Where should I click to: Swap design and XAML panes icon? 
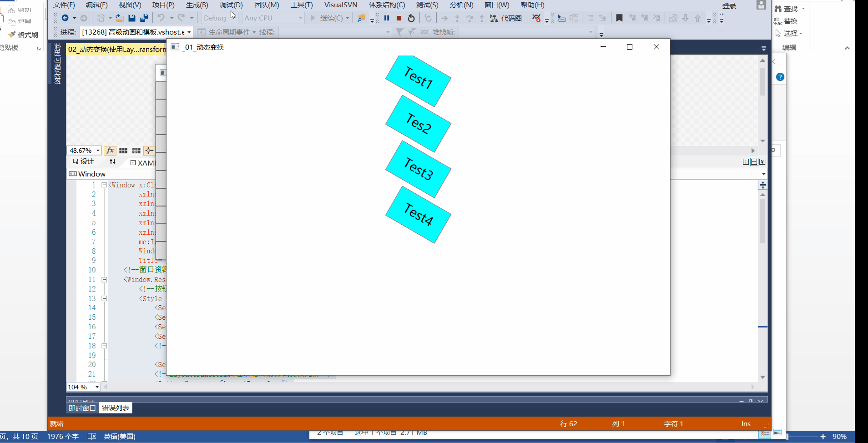[112, 161]
